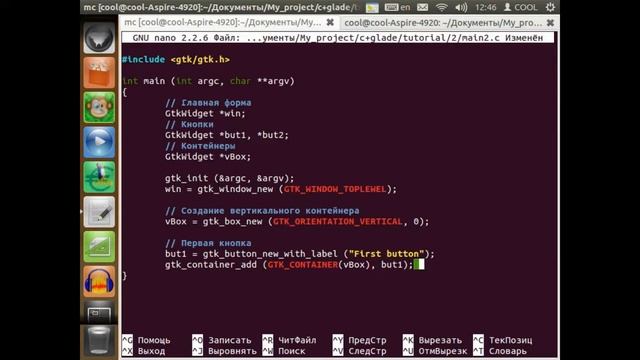Click the 'Изменён' modified status in nano header
Screen dimensions: 640x360
524,38
